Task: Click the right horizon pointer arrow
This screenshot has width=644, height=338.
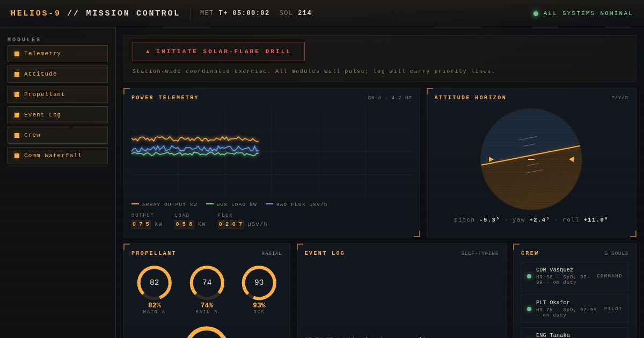Action: click(572, 159)
